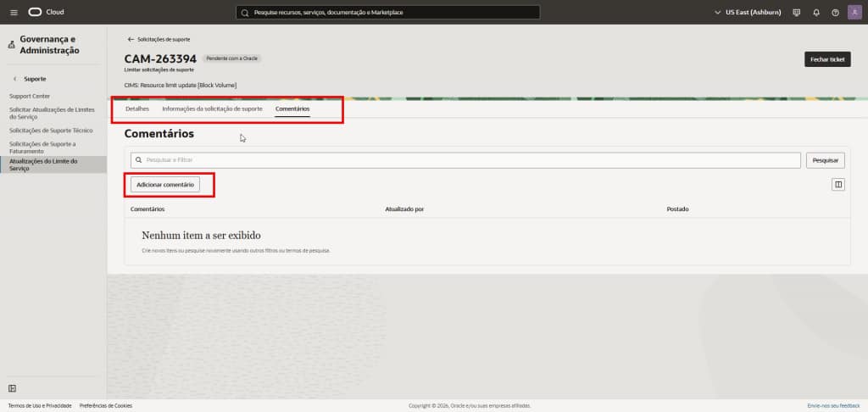Screen dimensions: 868x412
Task: Open Solicitações de Suporte a Faturamento
Action: click(x=42, y=148)
